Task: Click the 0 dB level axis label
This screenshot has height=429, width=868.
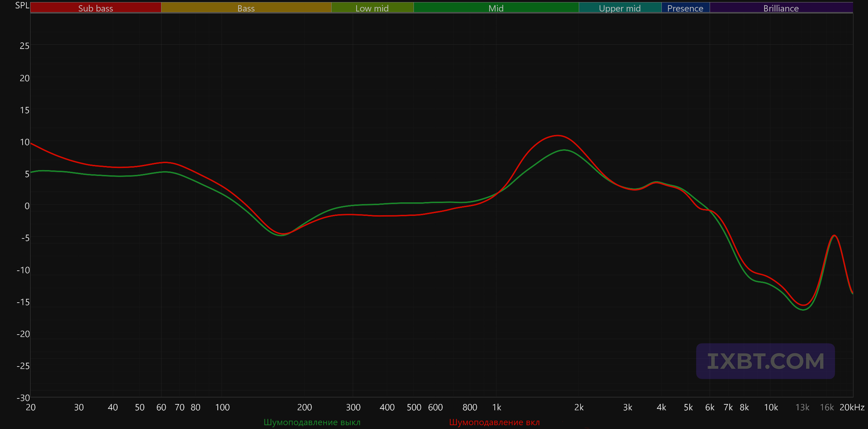Action: tap(27, 206)
